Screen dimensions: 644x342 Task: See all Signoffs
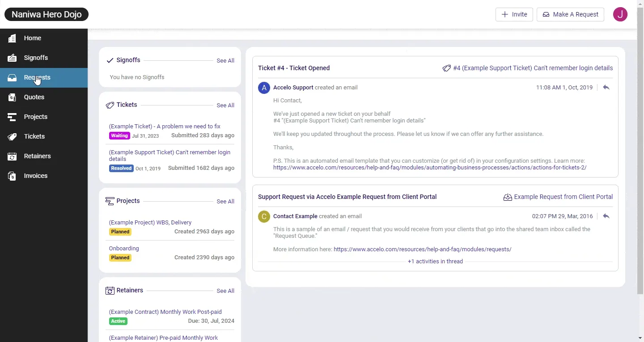(x=225, y=61)
